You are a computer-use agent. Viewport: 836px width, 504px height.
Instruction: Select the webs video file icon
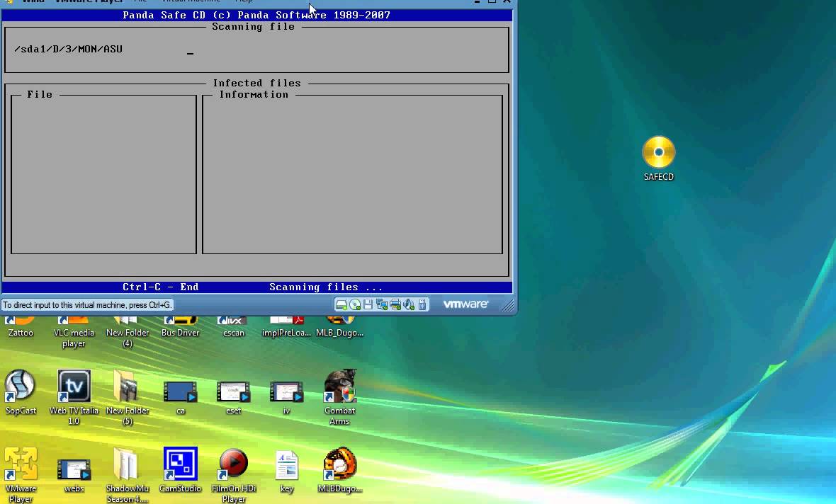74,475
